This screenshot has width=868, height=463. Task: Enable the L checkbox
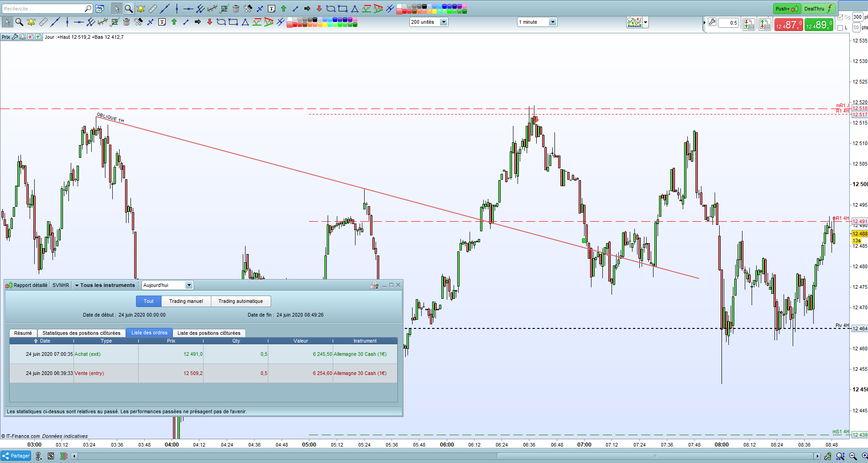pyautogui.click(x=840, y=28)
